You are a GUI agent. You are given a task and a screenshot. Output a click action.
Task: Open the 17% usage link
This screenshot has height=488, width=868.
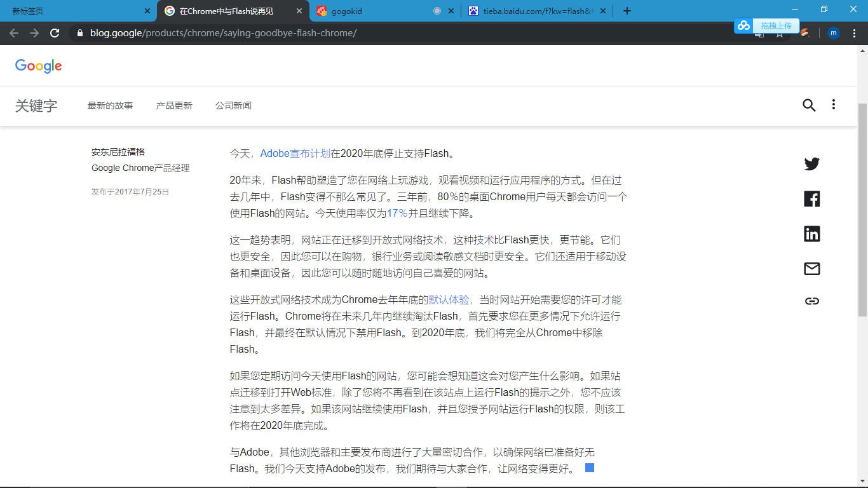[x=398, y=213]
